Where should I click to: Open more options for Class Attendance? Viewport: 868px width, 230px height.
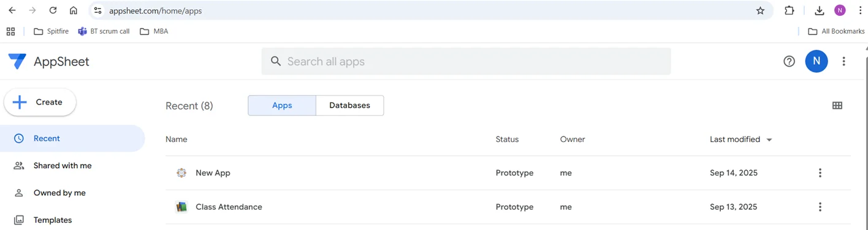coord(820,207)
